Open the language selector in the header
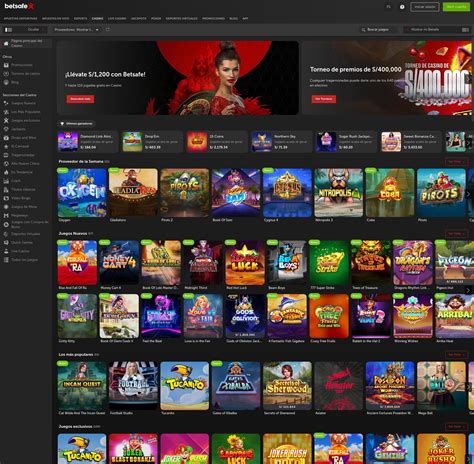Screen dimensions: 474x464 click(389, 7)
